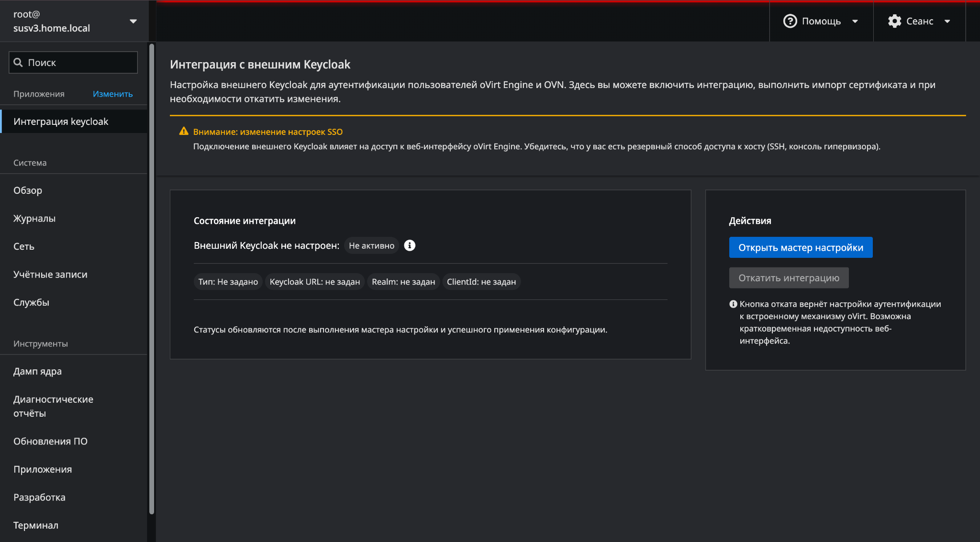Open the Помощь dropdown menu

point(821,21)
